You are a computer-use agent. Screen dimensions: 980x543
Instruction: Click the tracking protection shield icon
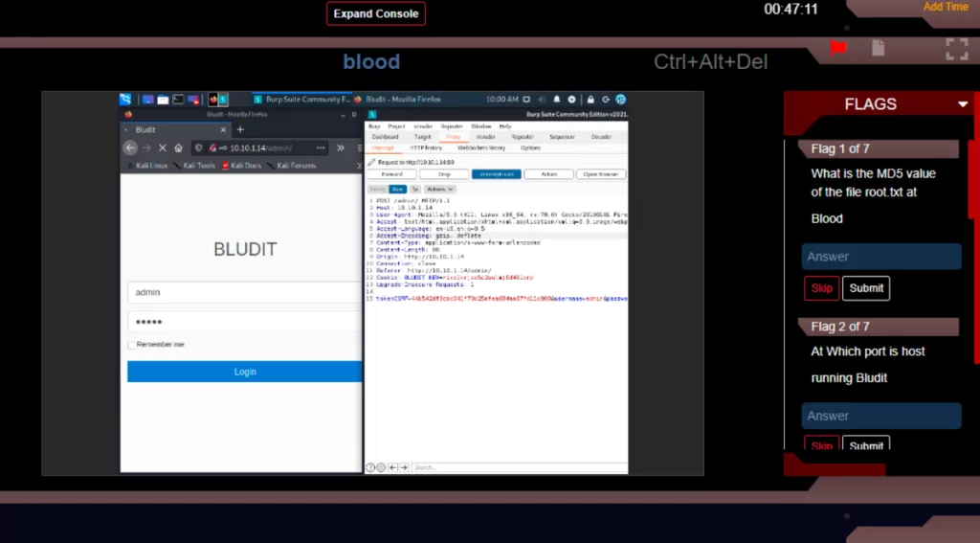[199, 148]
